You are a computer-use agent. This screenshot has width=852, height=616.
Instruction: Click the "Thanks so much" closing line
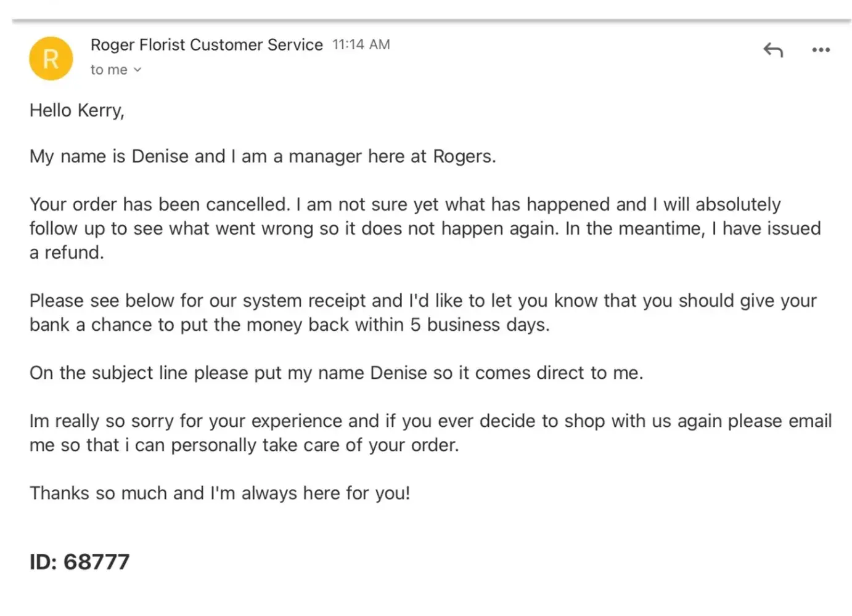pyautogui.click(x=219, y=493)
